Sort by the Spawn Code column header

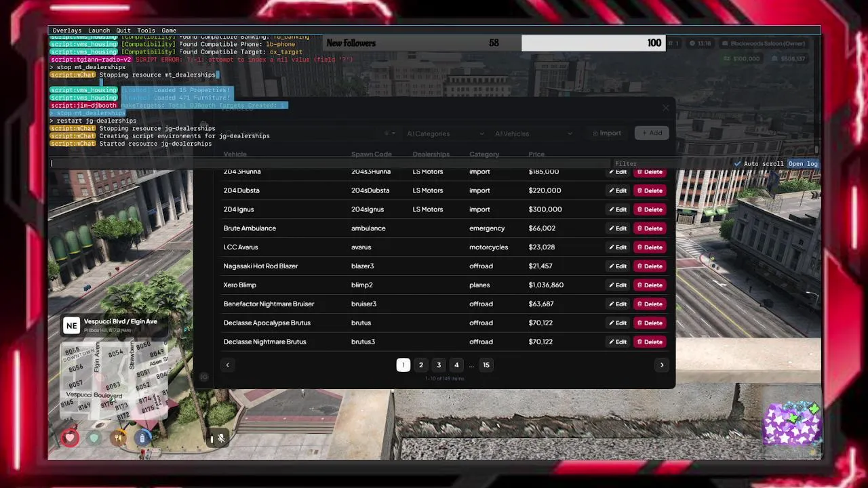pos(371,155)
